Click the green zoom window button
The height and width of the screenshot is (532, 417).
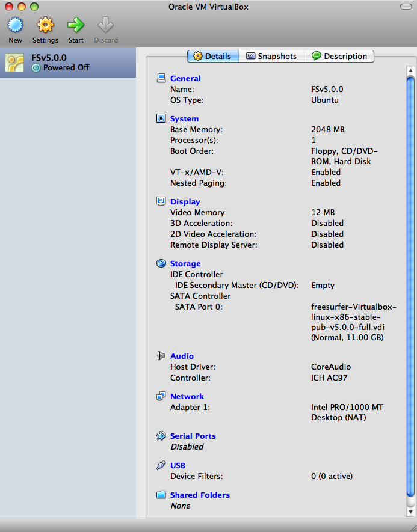[x=34, y=7]
